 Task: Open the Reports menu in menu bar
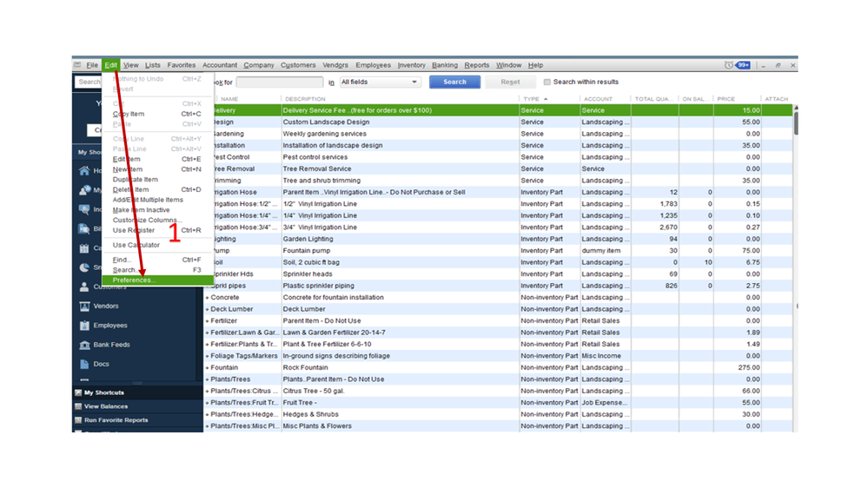point(477,65)
